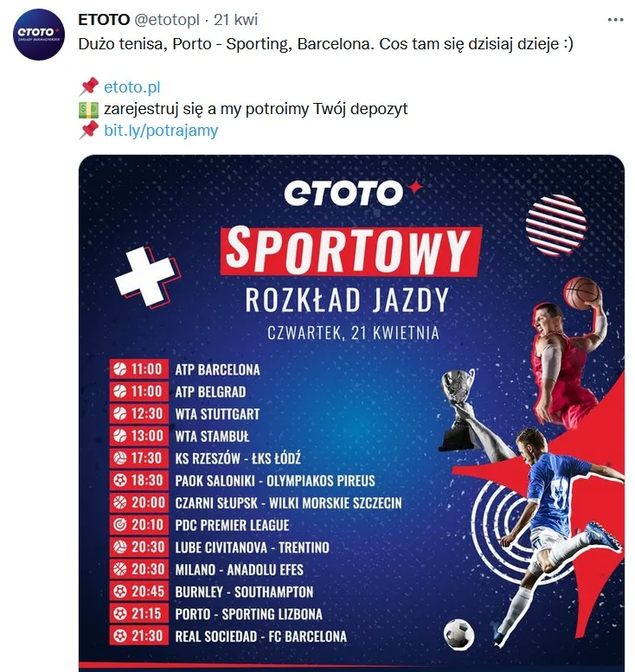Viewport: 635px width, 672px height.
Task: Click the Porto - Sporting Lizbona row
Action: [216, 614]
